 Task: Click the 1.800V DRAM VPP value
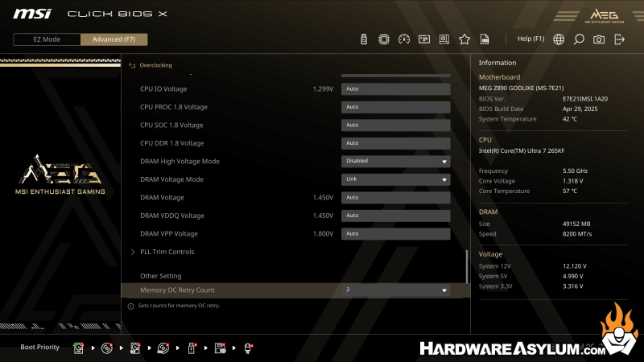pos(323,233)
